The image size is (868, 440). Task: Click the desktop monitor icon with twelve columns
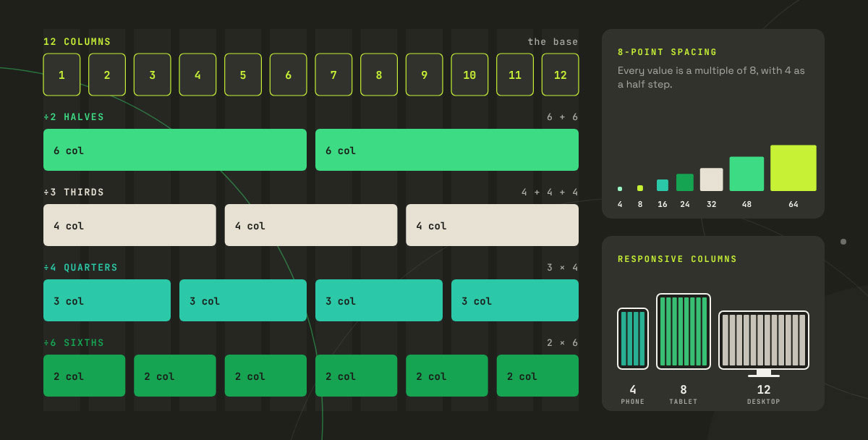coord(764,344)
